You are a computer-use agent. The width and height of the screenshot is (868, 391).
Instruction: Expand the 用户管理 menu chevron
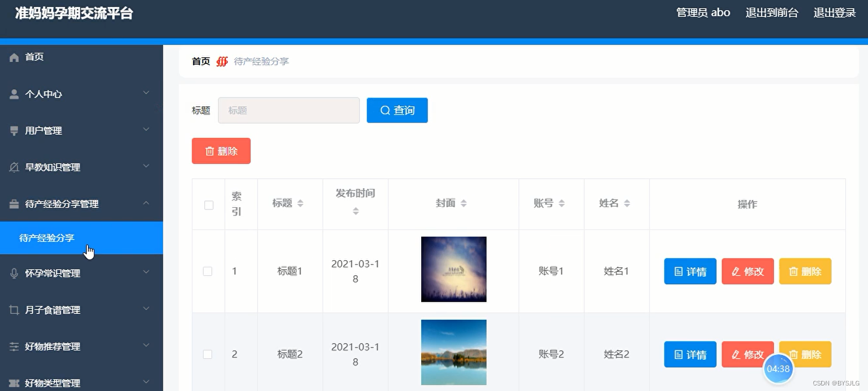coord(145,130)
